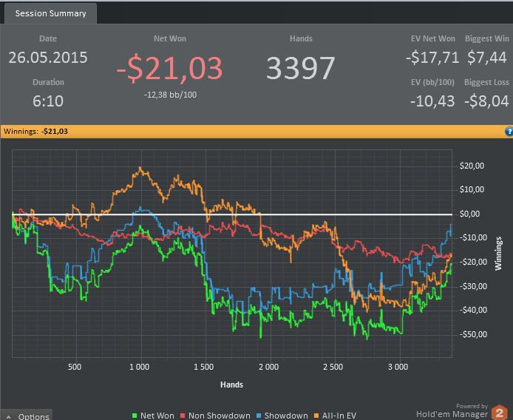Click the 3 000 hands x-axis label

pyautogui.click(x=398, y=367)
